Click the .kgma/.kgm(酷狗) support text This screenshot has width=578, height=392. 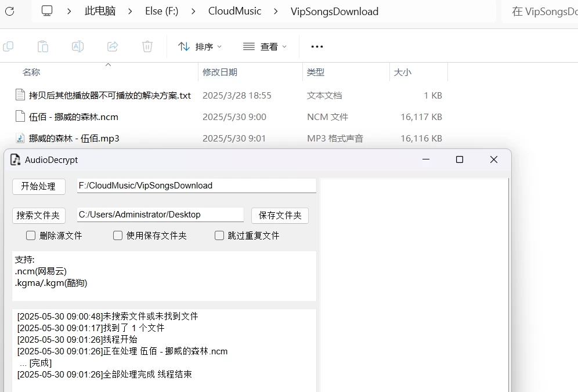click(x=51, y=283)
